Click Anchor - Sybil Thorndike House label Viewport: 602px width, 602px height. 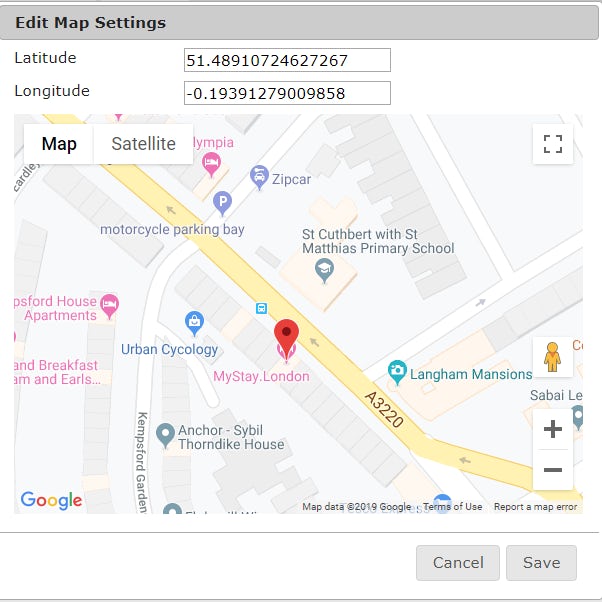[x=231, y=437]
